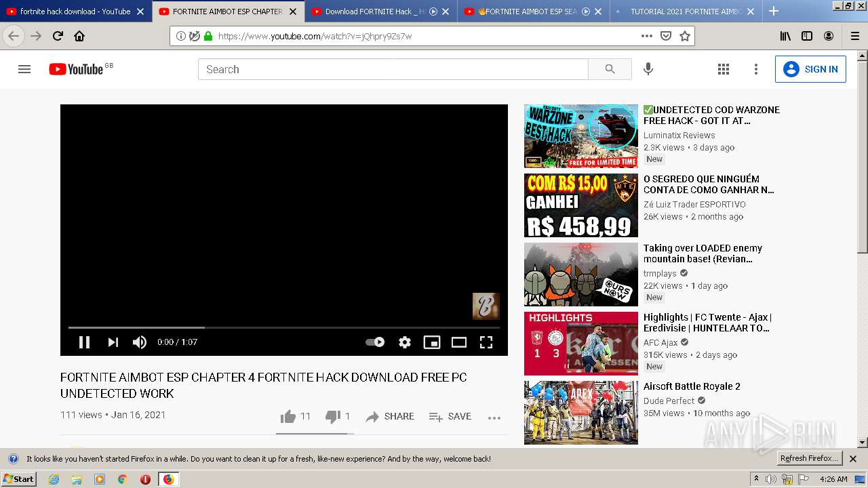Open the Firefox Library
The image size is (868, 488).
[785, 36]
